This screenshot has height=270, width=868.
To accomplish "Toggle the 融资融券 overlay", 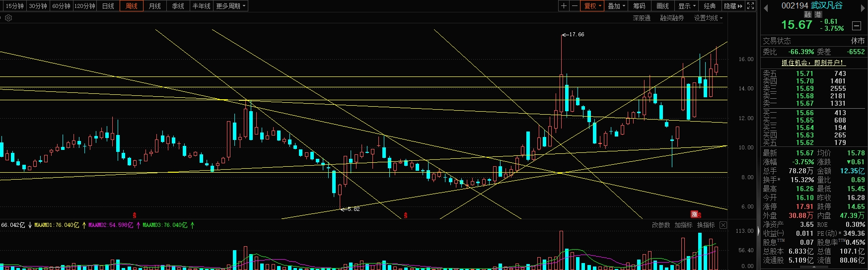I will click(672, 18).
